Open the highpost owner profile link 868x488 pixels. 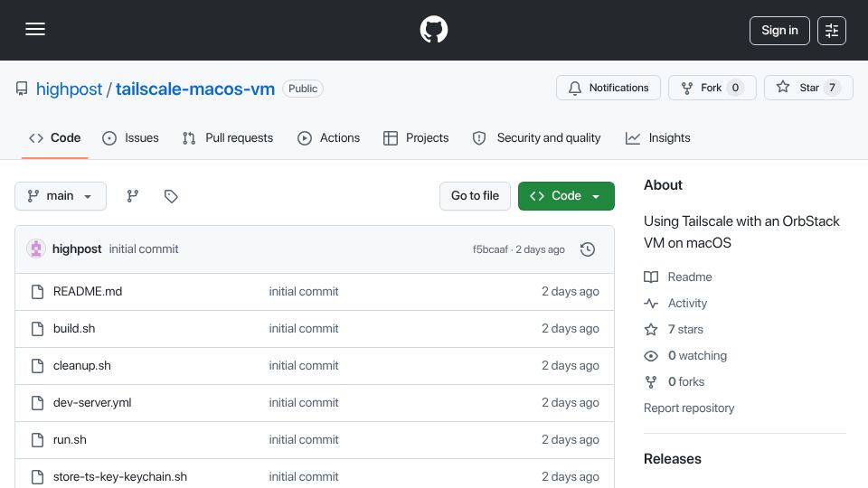click(x=69, y=89)
